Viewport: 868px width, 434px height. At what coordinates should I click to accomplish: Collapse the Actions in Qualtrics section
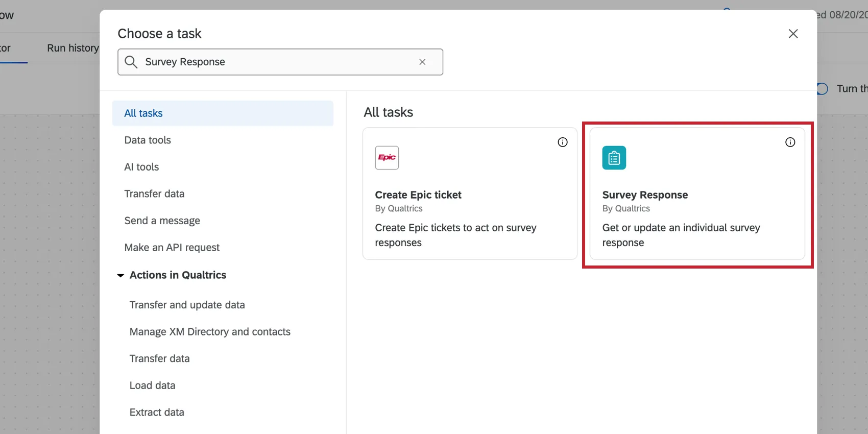coord(120,276)
